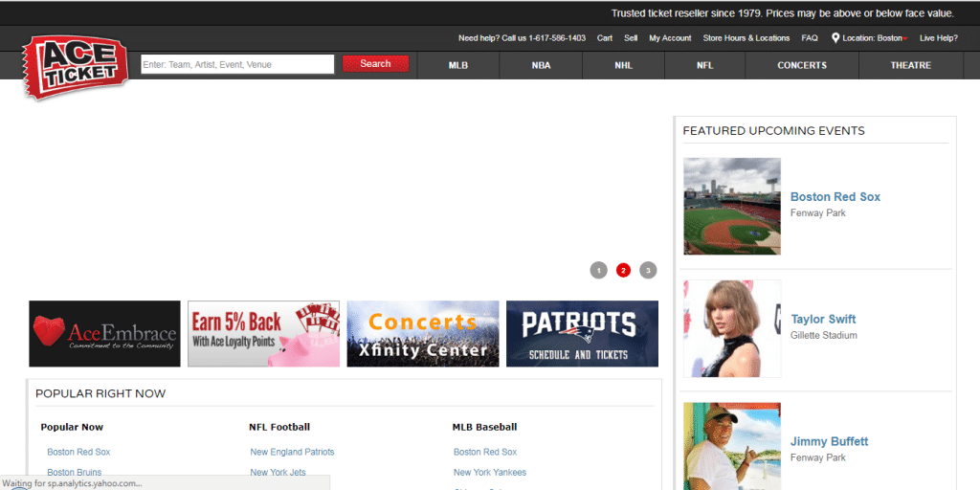Open the featured Jimmy Buffett event link
This screenshot has width=980, height=490.
click(x=829, y=442)
